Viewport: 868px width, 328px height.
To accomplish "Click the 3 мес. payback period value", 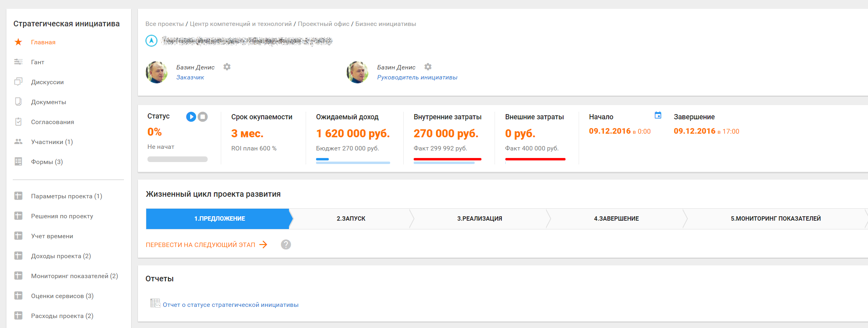I will 247,133.
